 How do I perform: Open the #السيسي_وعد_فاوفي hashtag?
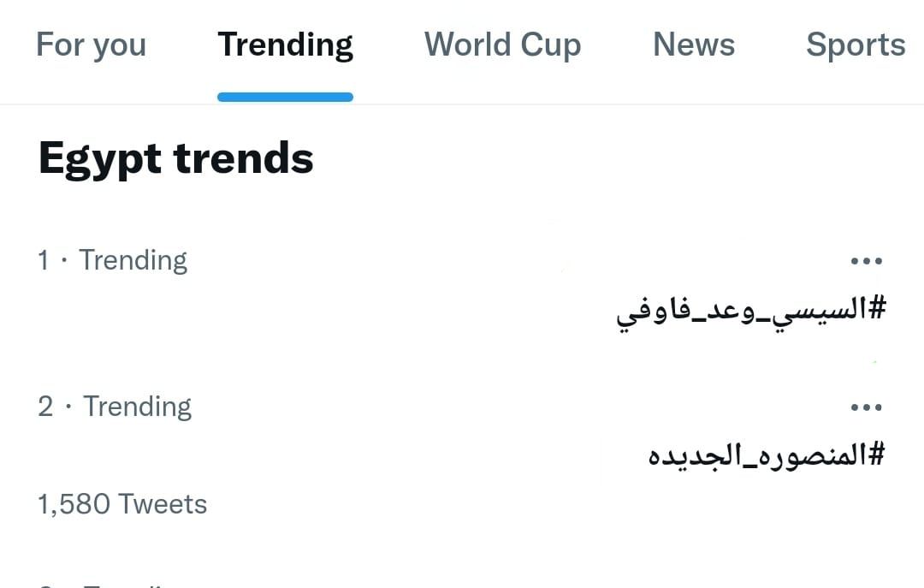(x=751, y=312)
